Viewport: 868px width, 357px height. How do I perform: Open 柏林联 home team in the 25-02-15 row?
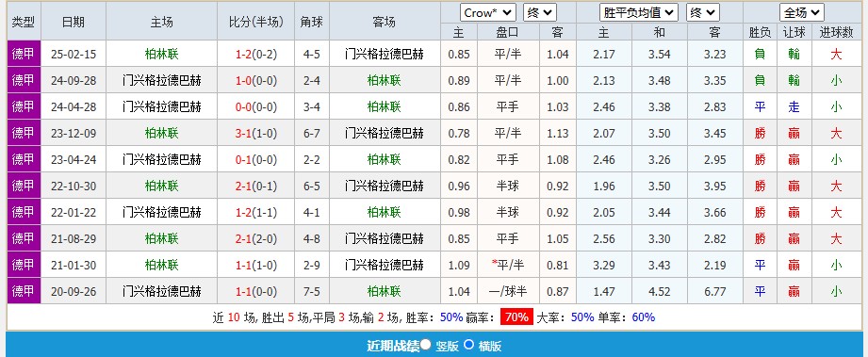[162, 55]
